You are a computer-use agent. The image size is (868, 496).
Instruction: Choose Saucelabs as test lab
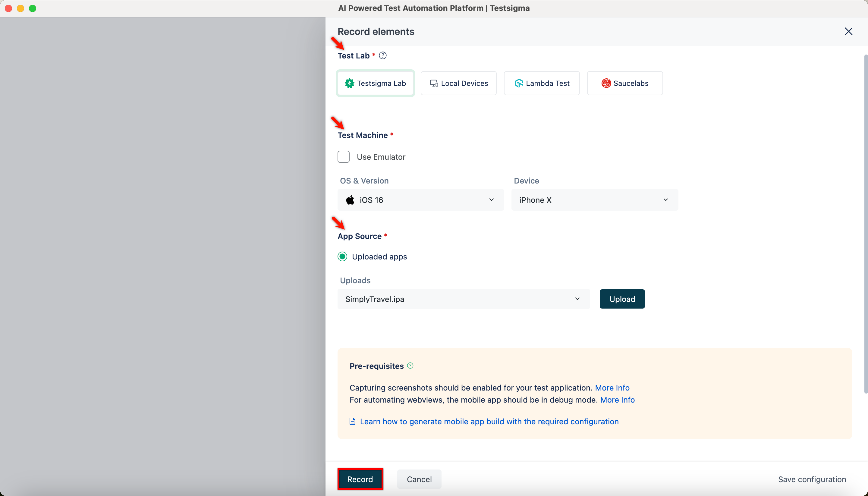tap(625, 83)
